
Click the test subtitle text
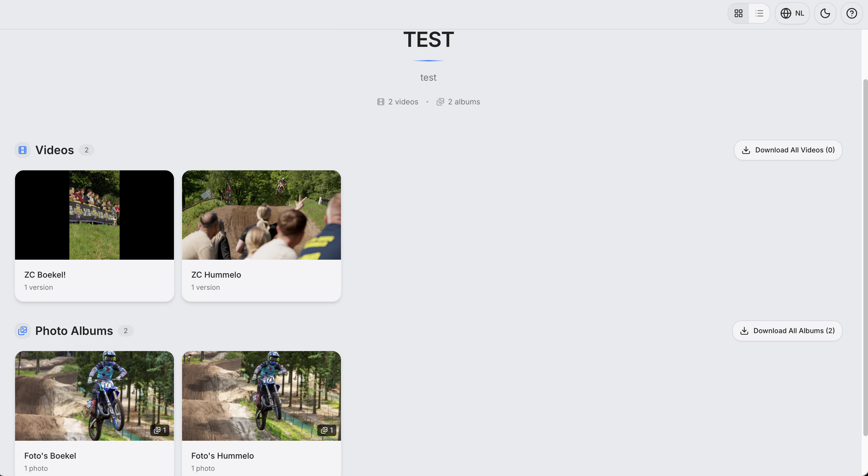pyautogui.click(x=428, y=78)
